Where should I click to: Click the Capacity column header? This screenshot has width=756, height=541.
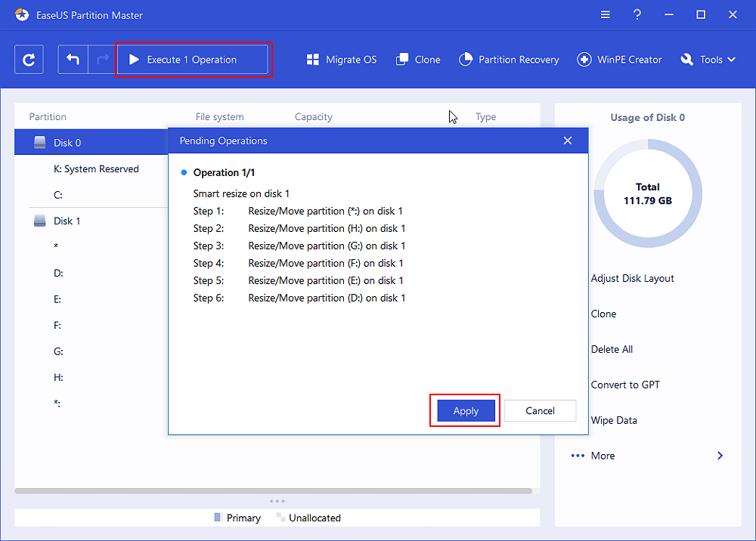tap(314, 116)
